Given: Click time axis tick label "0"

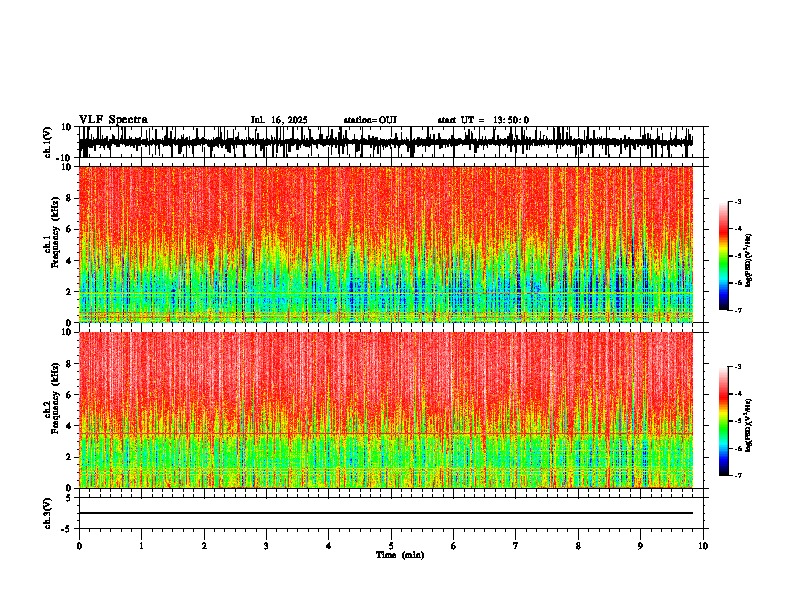Looking at the screenshot, I should tap(79, 546).
